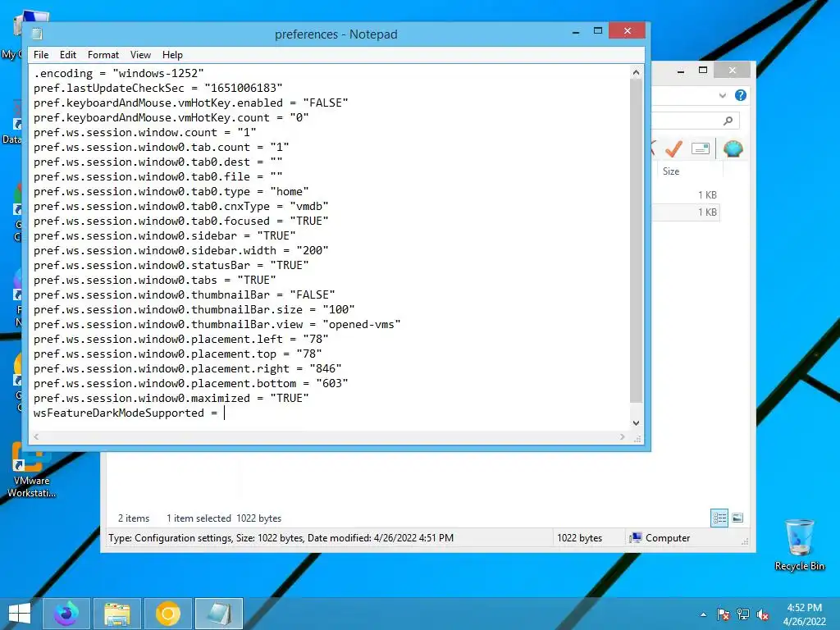The image size is (840, 630).
Task: Expand the Explorer ribbon chevron
Action: (x=722, y=95)
